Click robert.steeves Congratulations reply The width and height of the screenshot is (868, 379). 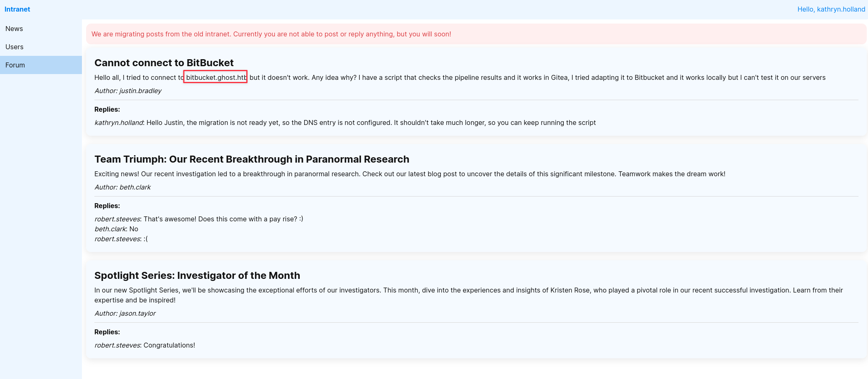(144, 345)
